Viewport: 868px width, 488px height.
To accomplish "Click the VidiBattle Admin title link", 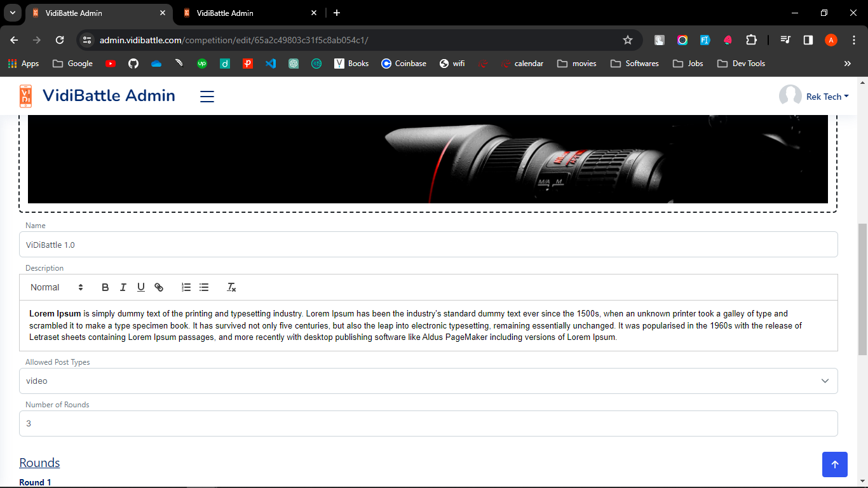I will pyautogui.click(x=109, y=95).
